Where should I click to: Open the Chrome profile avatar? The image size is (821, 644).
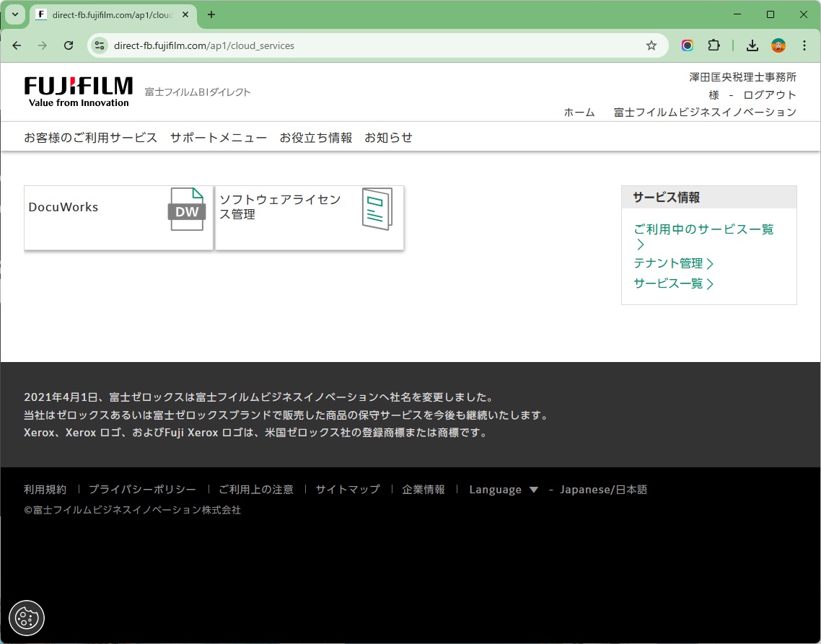[x=778, y=45]
